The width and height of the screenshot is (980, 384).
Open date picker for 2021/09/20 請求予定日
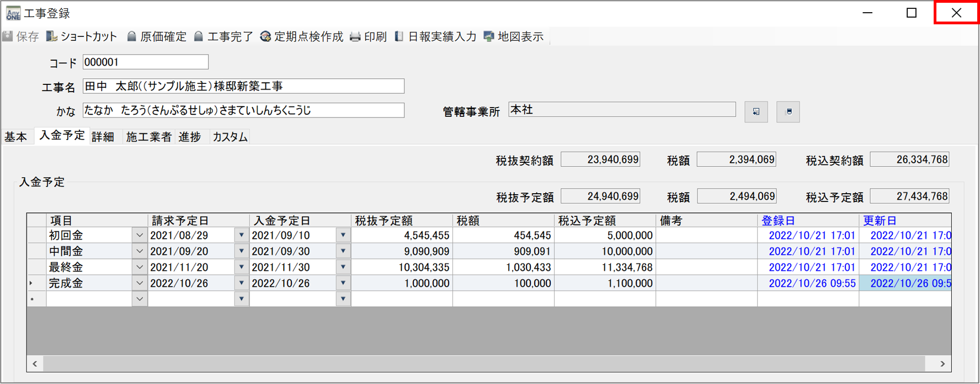pyautogui.click(x=241, y=252)
